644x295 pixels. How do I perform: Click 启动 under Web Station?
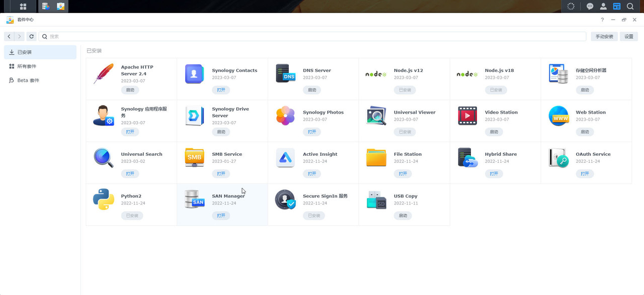[x=585, y=132]
